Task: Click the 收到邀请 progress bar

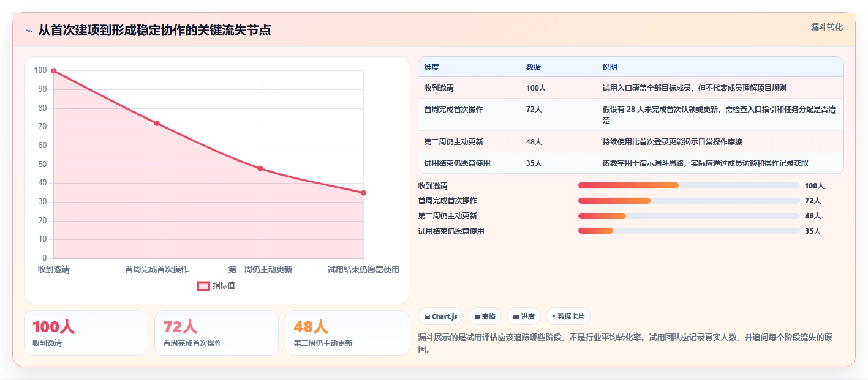Action: (x=689, y=185)
